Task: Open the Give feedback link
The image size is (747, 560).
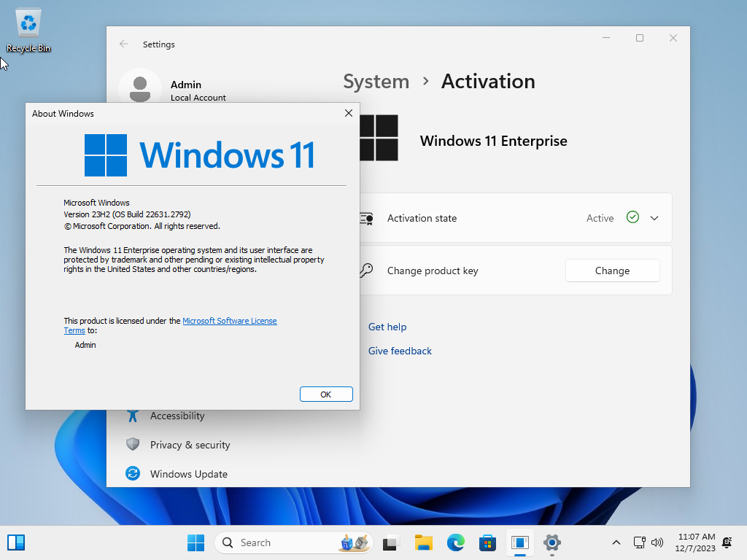Action: point(400,351)
